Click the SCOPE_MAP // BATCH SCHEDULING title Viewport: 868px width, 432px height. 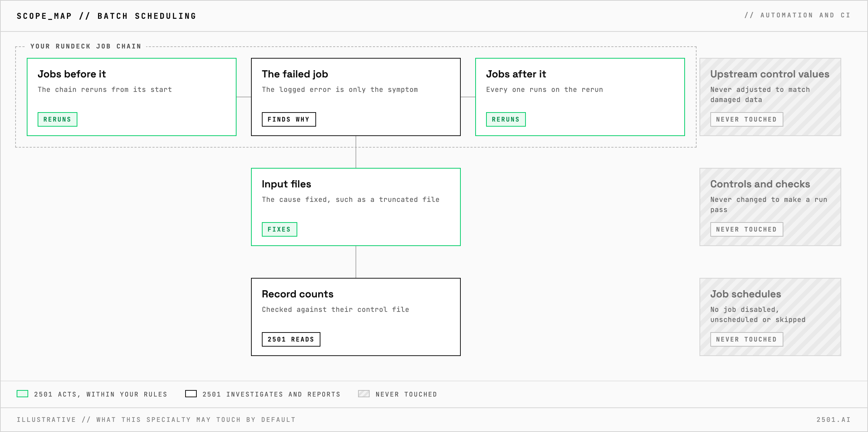(106, 16)
